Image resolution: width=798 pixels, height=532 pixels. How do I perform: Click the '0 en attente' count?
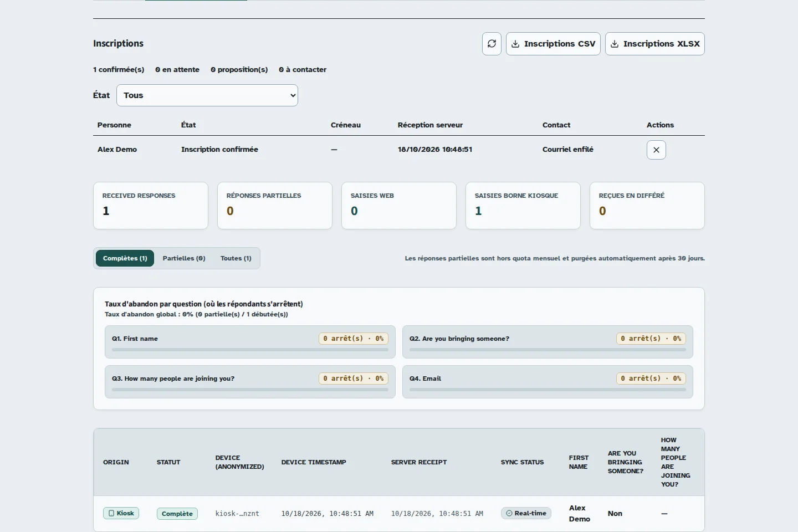coord(177,70)
